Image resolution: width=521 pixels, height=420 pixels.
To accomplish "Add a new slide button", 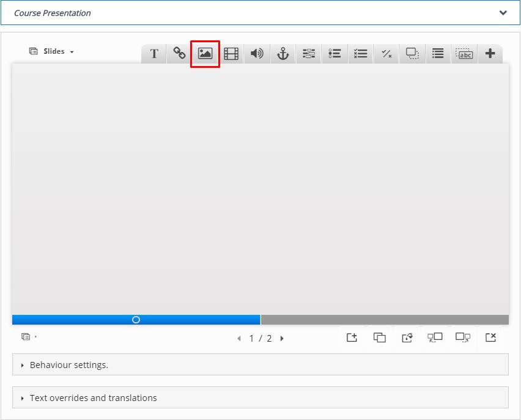I will [x=352, y=337].
